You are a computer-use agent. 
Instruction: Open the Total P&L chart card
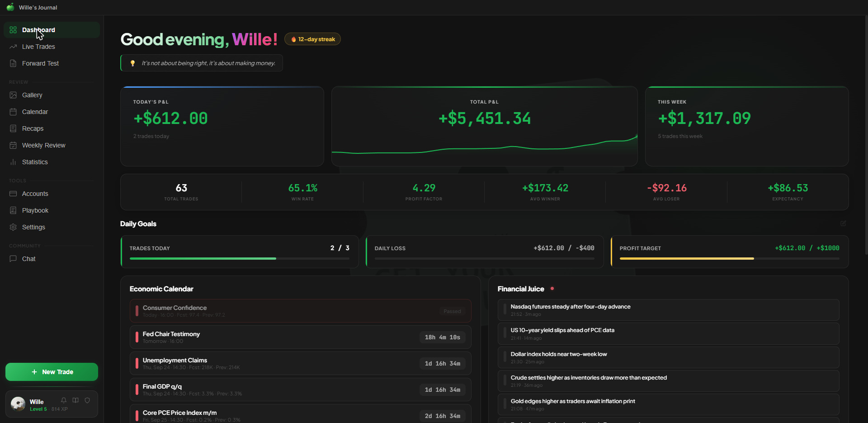pos(485,126)
